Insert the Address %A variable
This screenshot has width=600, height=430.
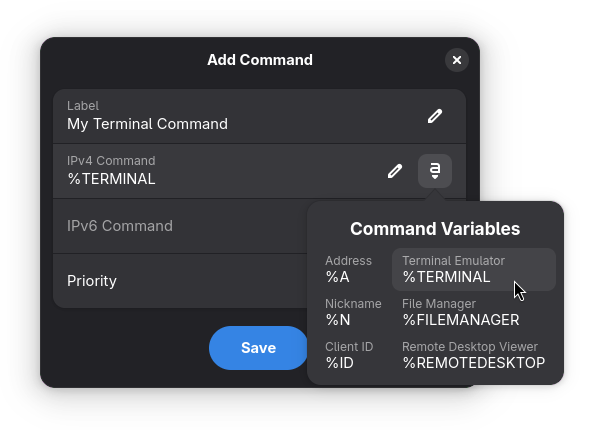tap(349, 269)
